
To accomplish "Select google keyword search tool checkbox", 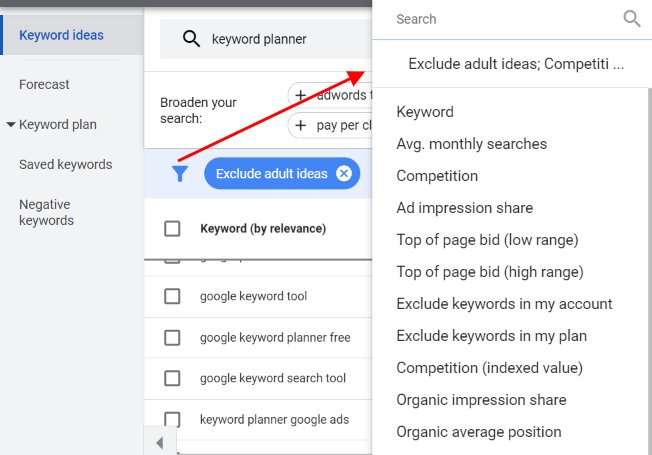I will pos(172,378).
